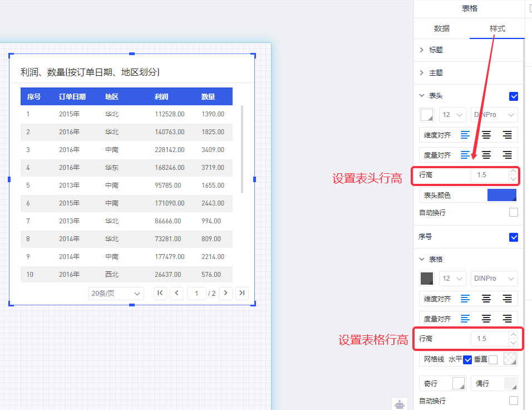Right-align measure text in table section
Image resolution: width=532 pixels, height=410 pixels.
coord(507,319)
